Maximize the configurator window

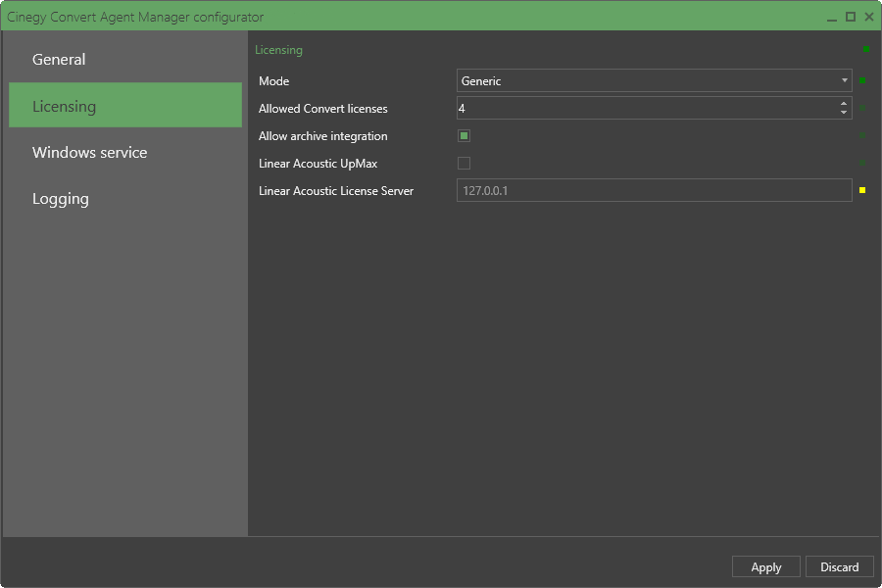pyautogui.click(x=851, y=17)
